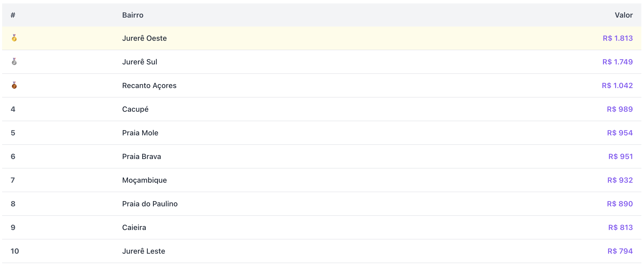Click the Praia Brava neighborhood name
The width and height of the screenshot is (644, 266).
pos(141,157)
